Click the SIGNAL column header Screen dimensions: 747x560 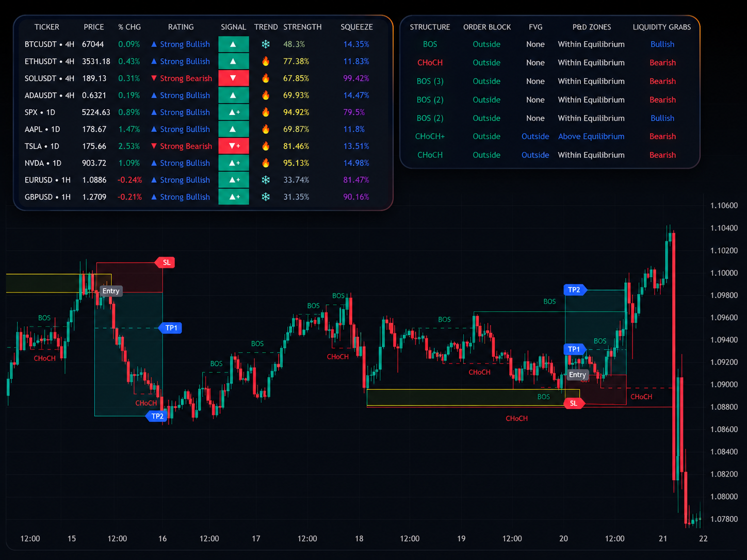coord(234,27)
